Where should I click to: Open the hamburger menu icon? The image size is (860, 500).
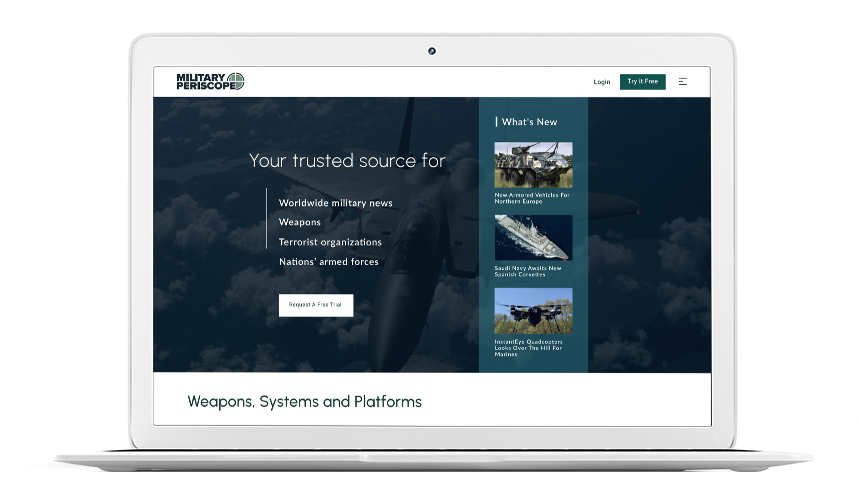682,82
